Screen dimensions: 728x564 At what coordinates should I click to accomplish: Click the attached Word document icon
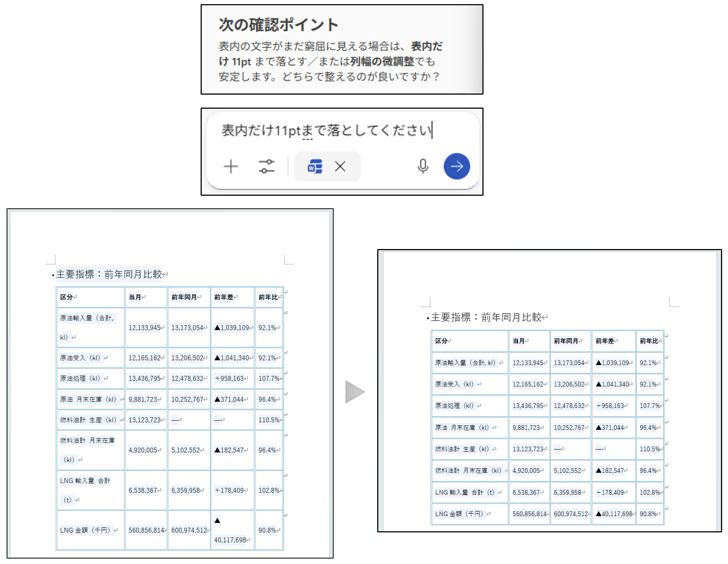tap(315, 167)
